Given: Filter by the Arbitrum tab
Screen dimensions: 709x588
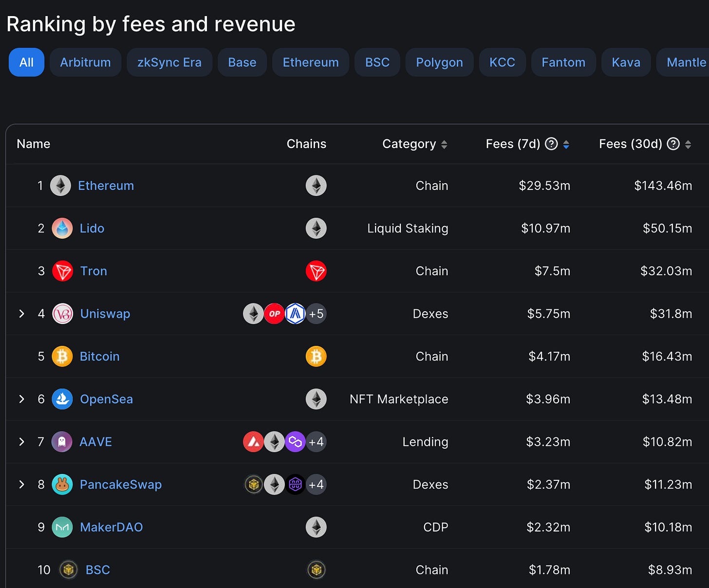Looking at the screenshot, I should [x=85, y=62].
